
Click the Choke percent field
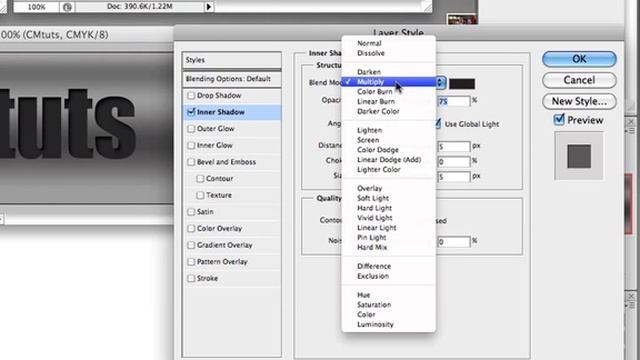pos(453,162)
